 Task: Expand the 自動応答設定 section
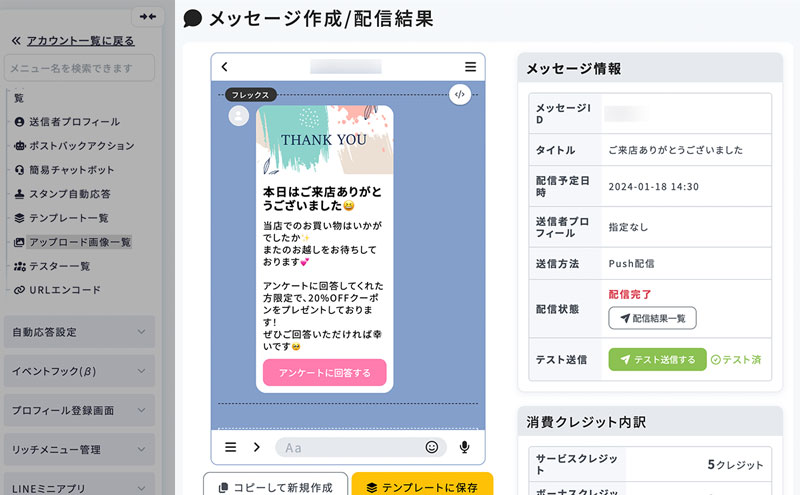pyautogui.click(x=79, y=332)
